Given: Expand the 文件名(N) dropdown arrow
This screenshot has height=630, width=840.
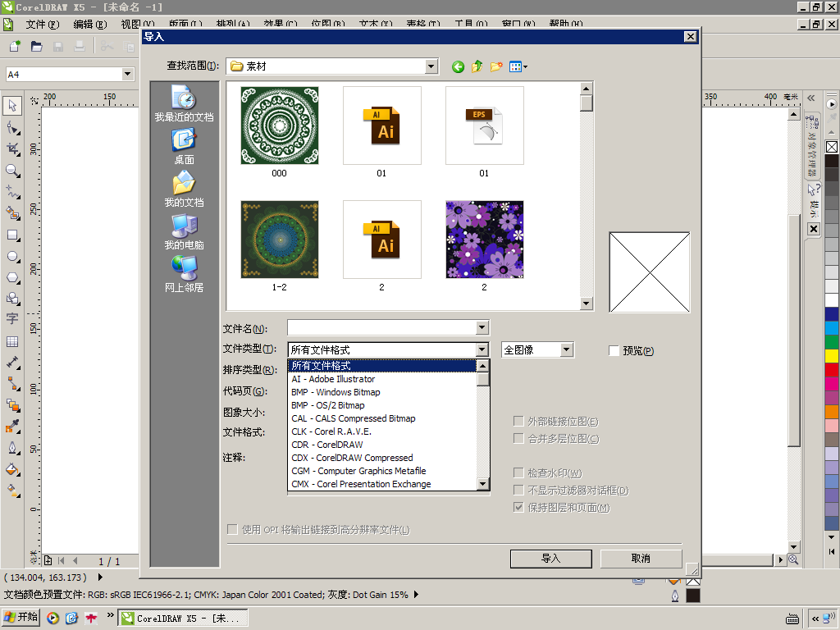Looking at the screenshot, I should click(x=482, y=327).
